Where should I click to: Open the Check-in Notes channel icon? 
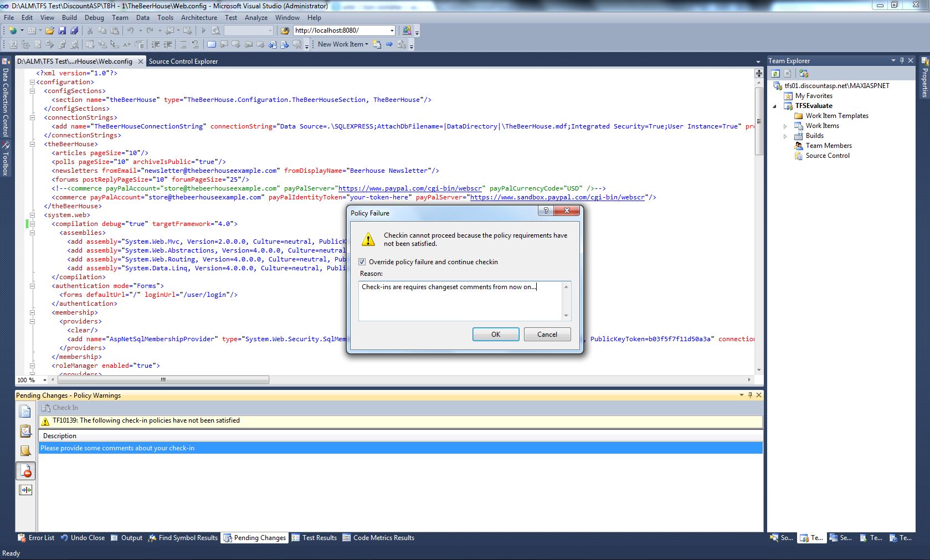[x=25, y=451]
